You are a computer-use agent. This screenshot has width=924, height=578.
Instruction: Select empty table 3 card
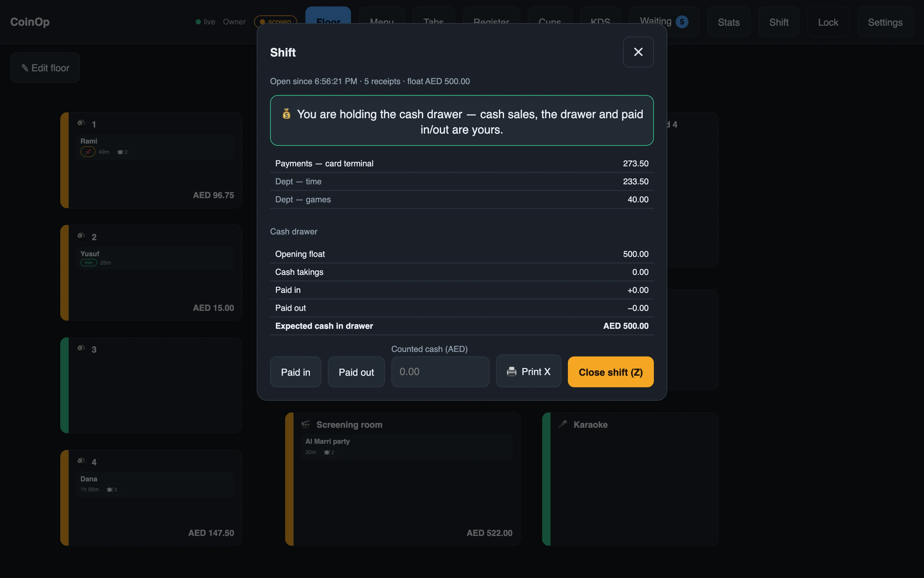coord(151,385)
